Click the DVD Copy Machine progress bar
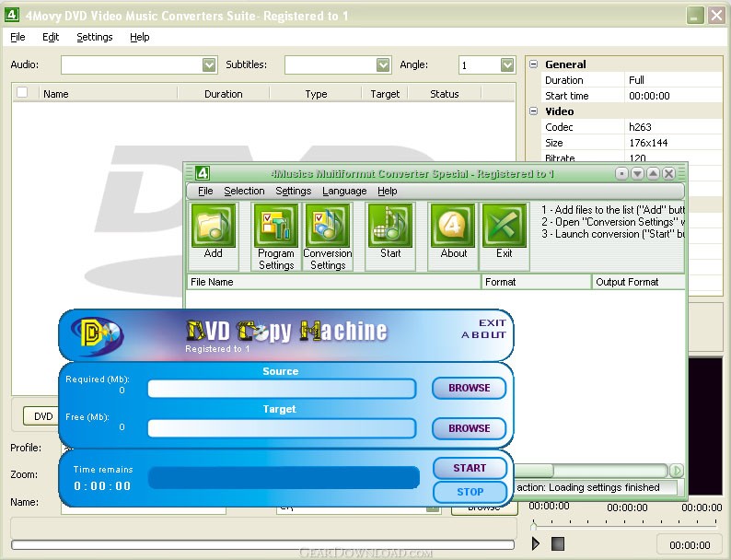Viewport: 731px width, 560px height. point(284,478)
